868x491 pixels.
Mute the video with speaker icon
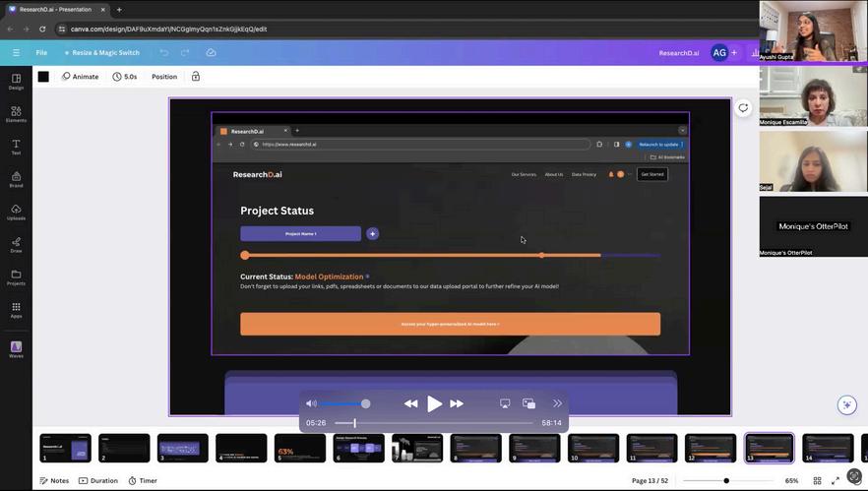(x=311, y=403)
